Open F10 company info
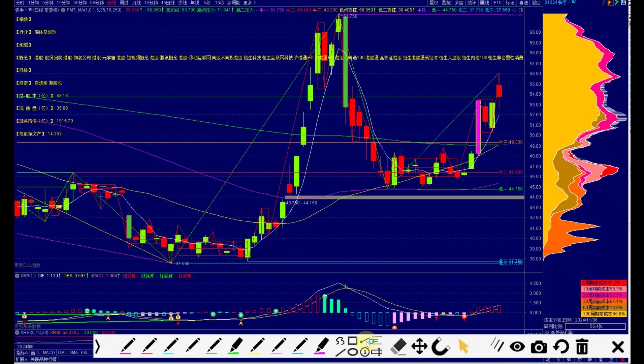644x364 pixels. (x=497, y=3)
